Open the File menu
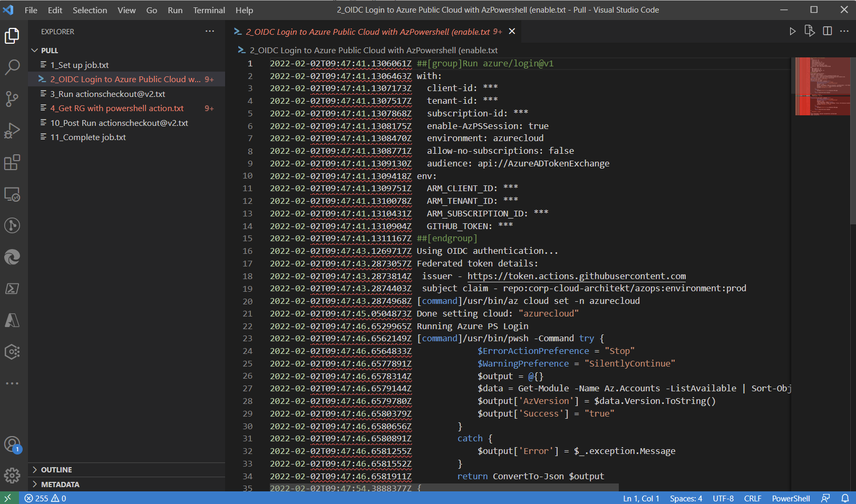 click(31, 10)
